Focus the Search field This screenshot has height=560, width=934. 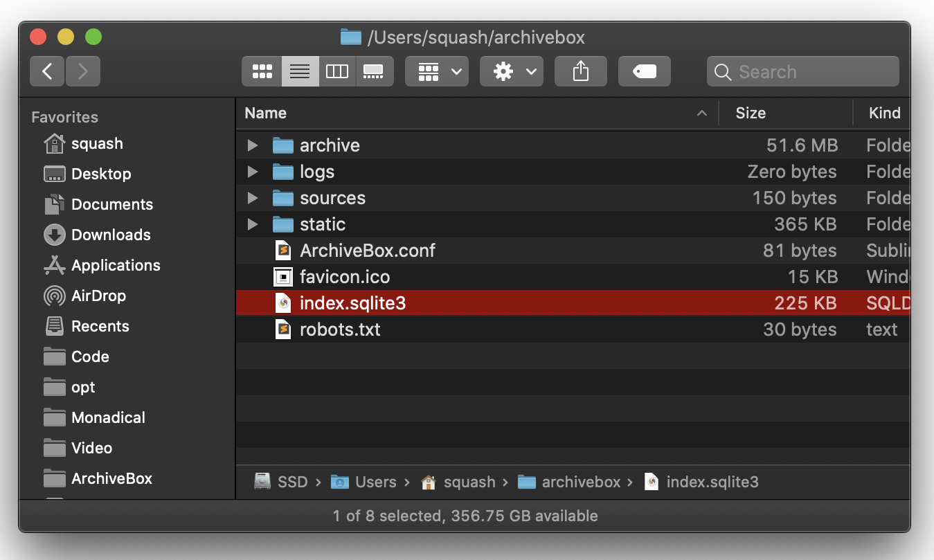[803, 71]
